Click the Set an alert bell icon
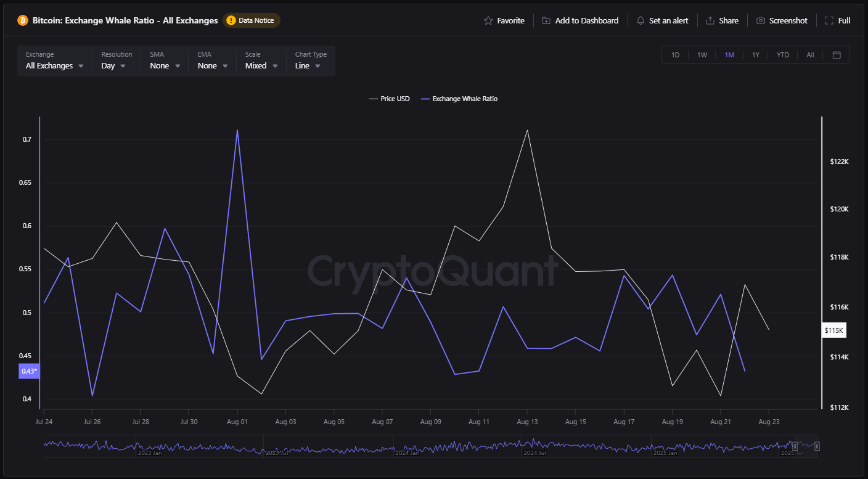Screen dimensions: 868x479 coord(641,20)
